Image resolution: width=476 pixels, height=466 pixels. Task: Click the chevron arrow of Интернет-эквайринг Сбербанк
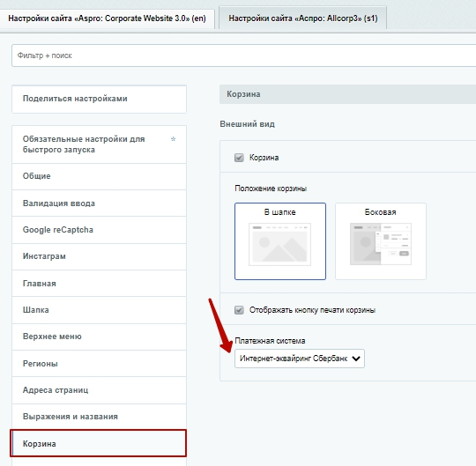click(356, 359)
